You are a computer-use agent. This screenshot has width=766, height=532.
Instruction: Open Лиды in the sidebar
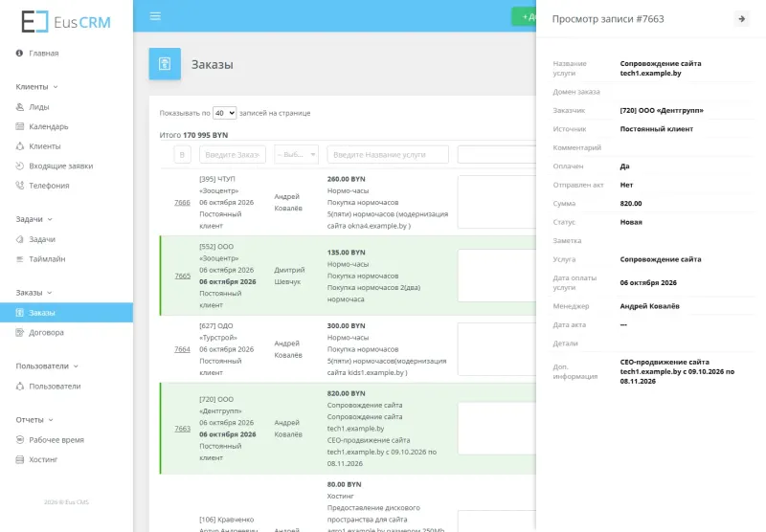pos(38,107)
